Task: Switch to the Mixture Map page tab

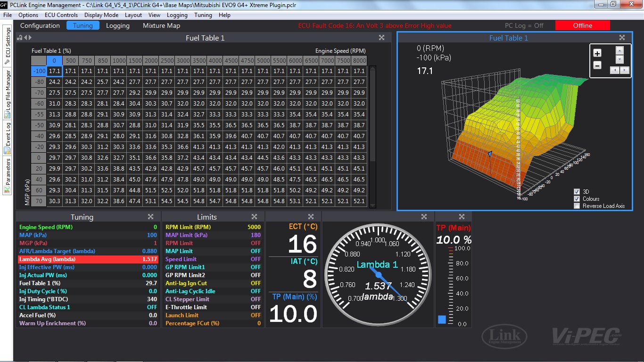Action: tap(161, 25)
